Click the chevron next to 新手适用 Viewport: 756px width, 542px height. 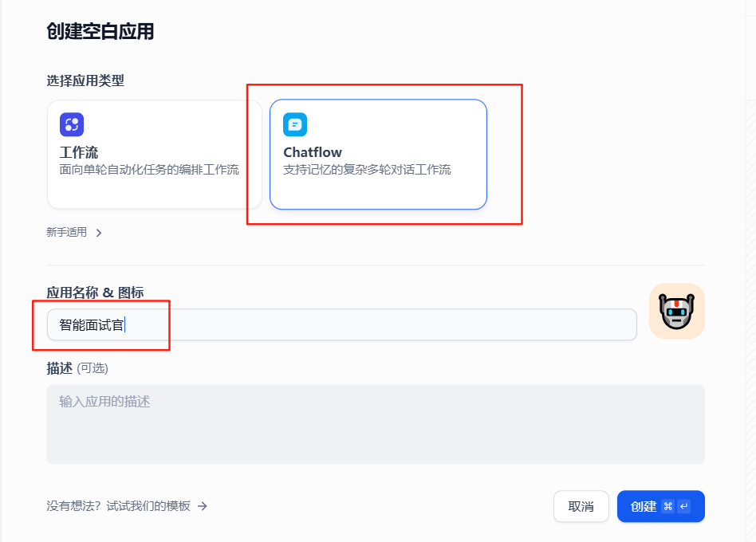coord(99,233)
